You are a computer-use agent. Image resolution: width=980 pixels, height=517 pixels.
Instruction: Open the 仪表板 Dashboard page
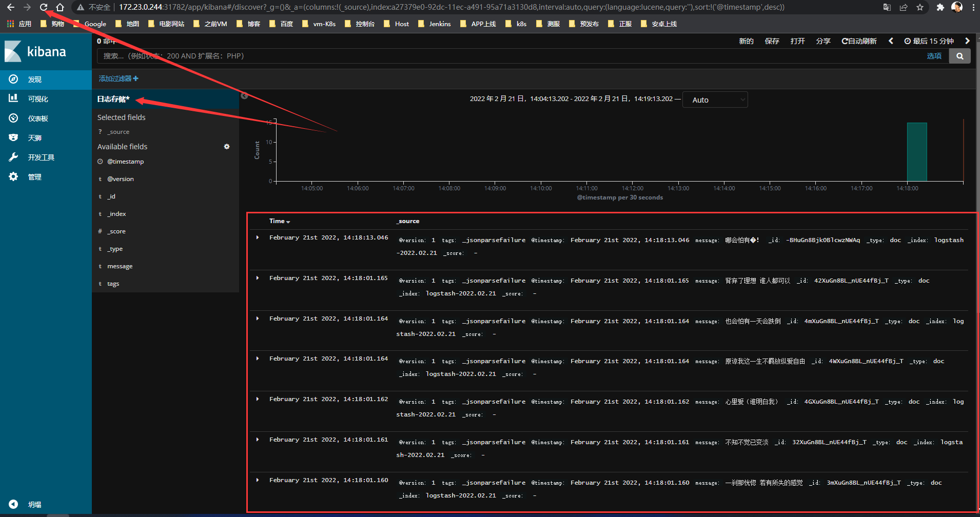[46, 118]
